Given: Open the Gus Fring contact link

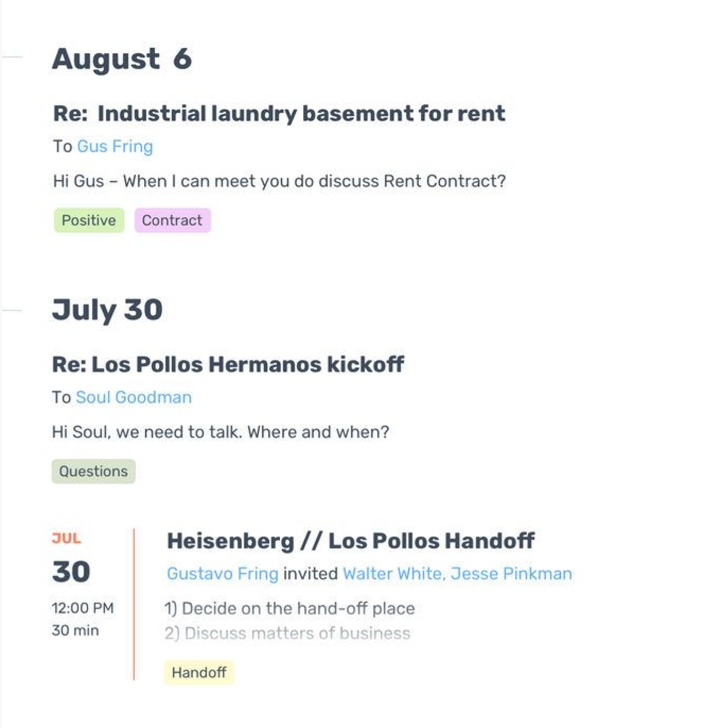Looking at the screenshot, I should 115,146.
